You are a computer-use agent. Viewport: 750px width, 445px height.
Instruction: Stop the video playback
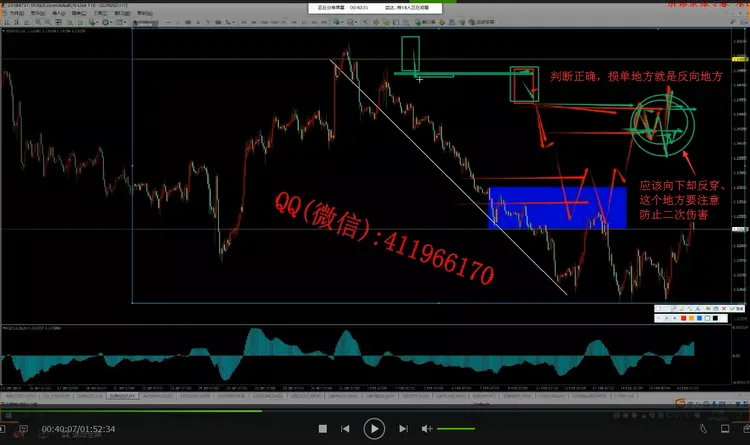point(323,429)
